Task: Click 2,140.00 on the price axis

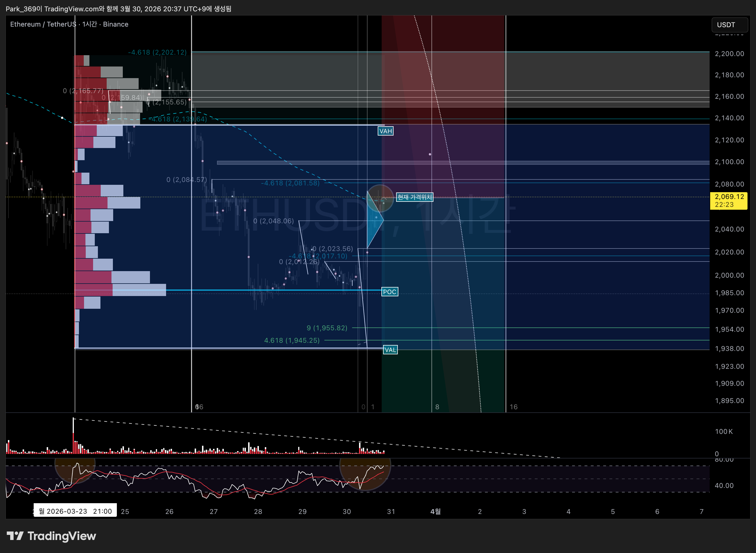Action: (729, 118)
